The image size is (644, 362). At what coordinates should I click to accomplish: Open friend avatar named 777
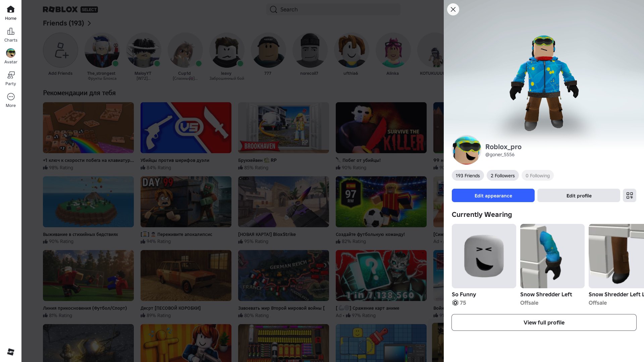pyautogui.click(x=268, y=50)
